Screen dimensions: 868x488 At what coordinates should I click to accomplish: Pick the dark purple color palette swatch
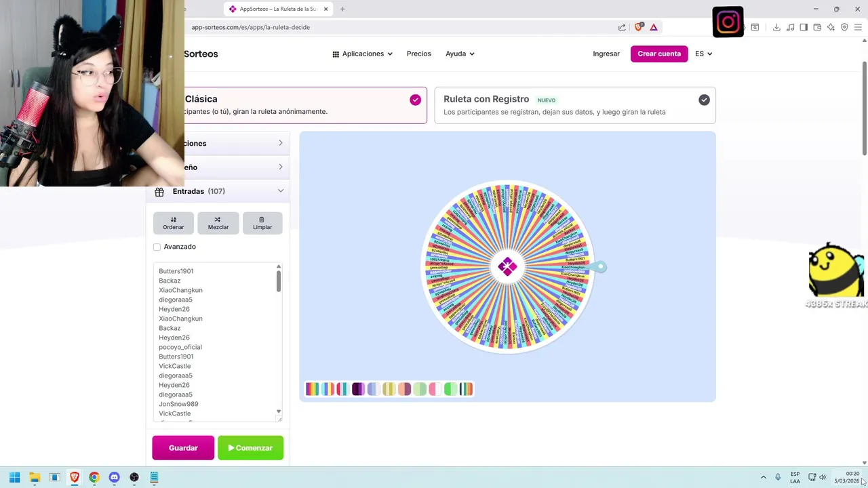(x=358, y=389)
